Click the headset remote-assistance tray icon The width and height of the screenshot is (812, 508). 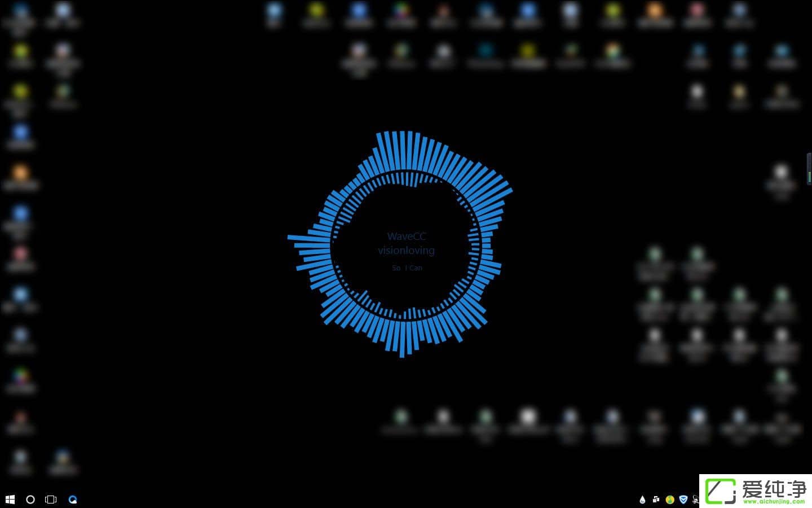coord(695,500)
